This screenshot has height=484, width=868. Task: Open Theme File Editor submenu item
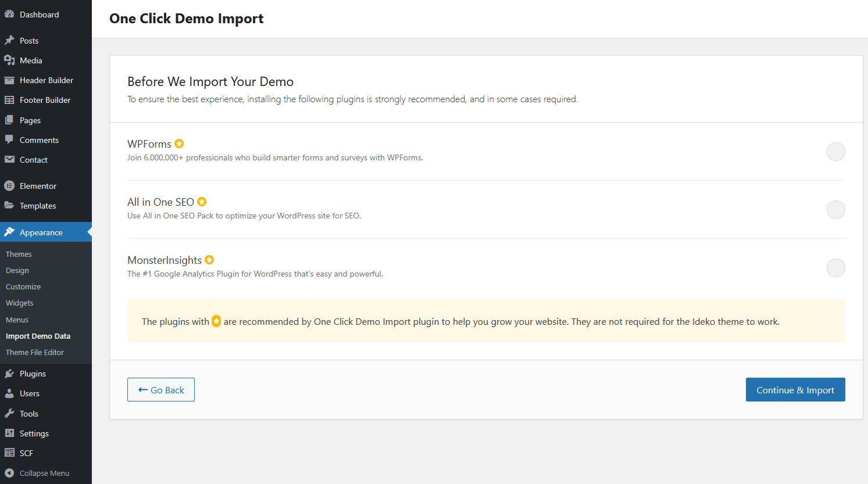tap(35, 352)
